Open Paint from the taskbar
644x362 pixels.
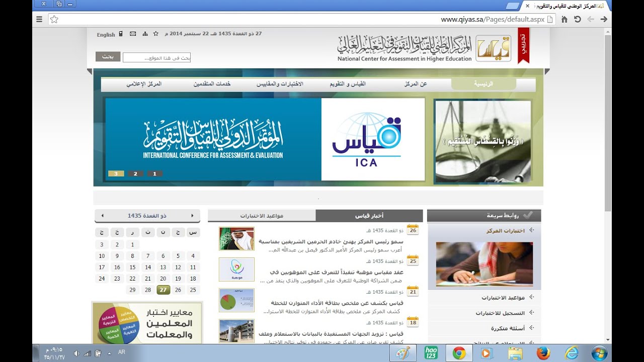(403, 353)
